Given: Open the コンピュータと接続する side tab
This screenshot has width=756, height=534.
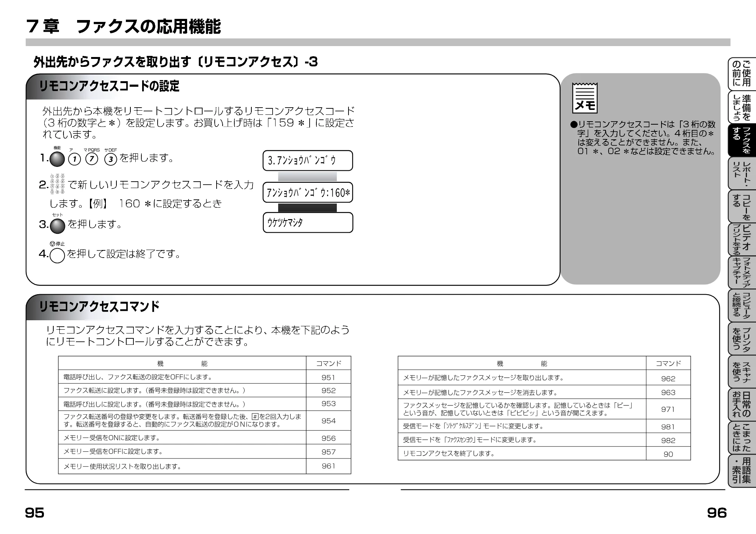Looking at the screenshot, I should tap(742, 306).
